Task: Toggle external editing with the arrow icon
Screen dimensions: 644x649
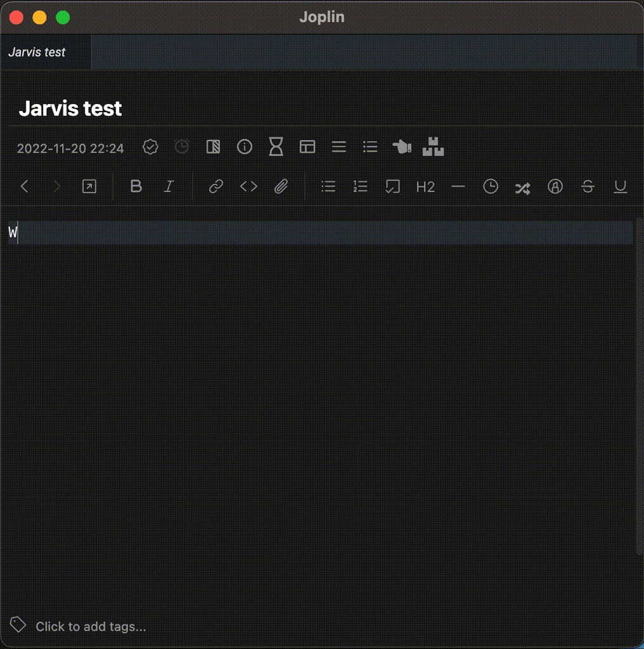Action: click(89, 186)
